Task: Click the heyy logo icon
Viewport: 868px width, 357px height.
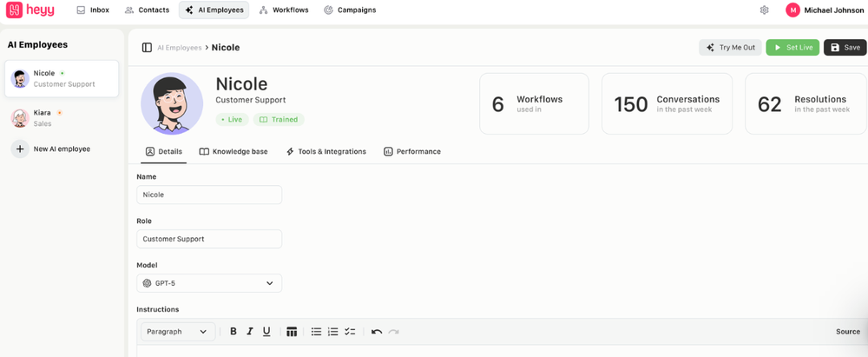Action: point(13,10)
